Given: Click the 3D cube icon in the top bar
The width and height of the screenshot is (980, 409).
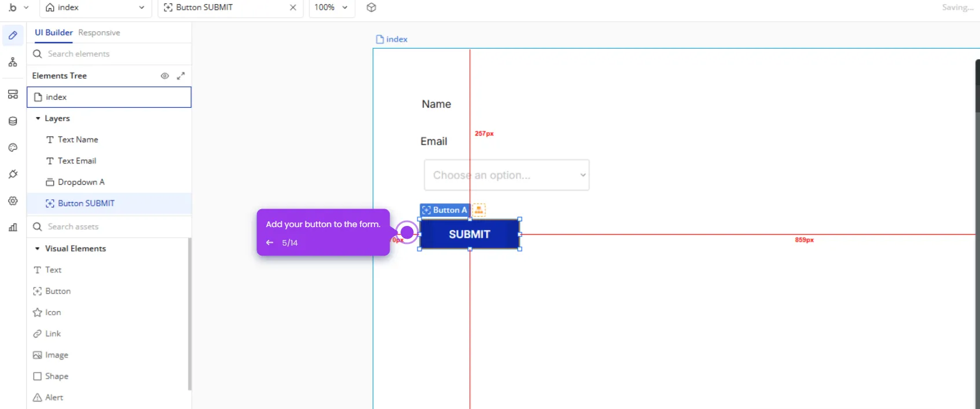Looking at the screenshot, I should click(372, 8).
